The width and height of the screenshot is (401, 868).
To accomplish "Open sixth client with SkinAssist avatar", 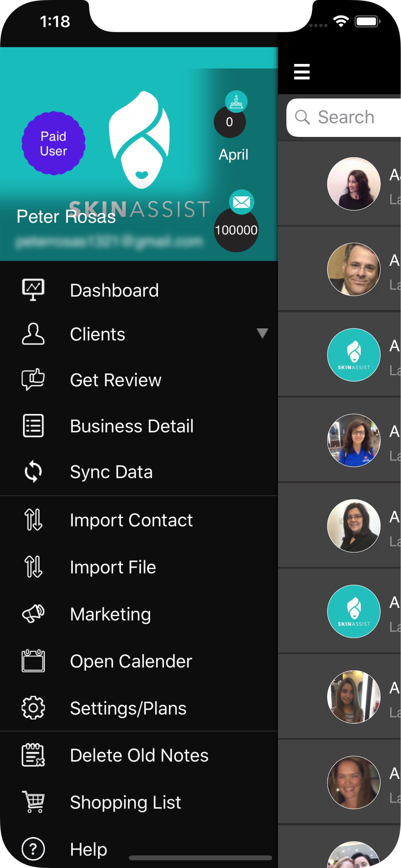I will pos(354,611).
